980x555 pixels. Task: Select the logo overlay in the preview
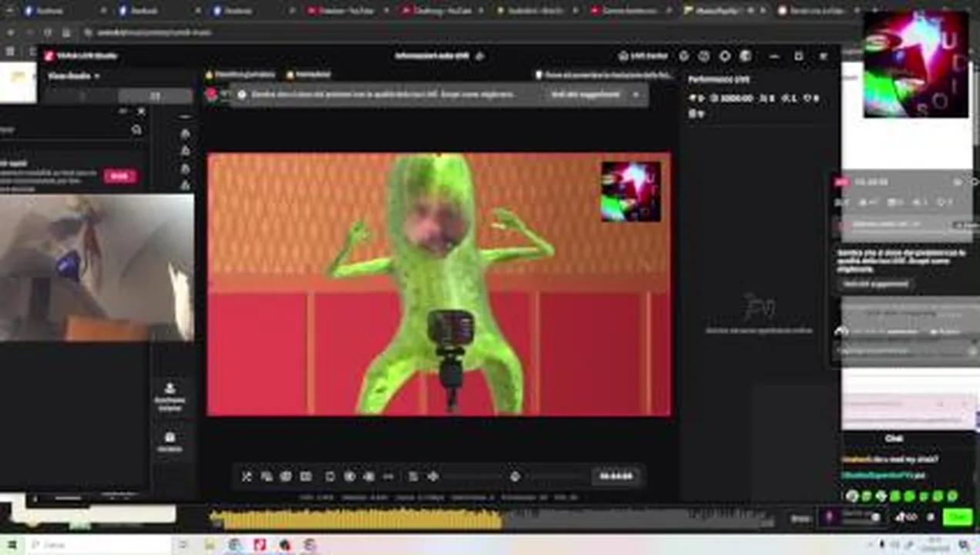click(x=630, y=192)
